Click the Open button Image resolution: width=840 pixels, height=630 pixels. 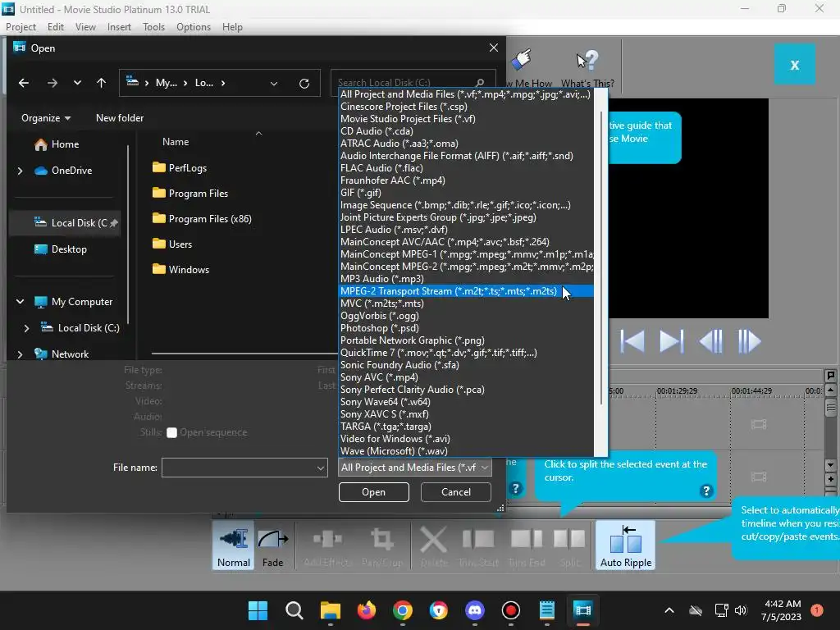(373, 492)
